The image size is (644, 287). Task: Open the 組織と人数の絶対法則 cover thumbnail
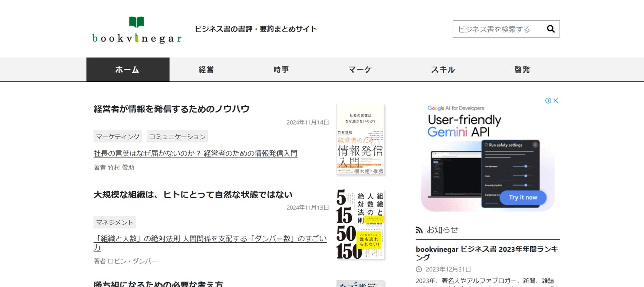coord(360,225)
